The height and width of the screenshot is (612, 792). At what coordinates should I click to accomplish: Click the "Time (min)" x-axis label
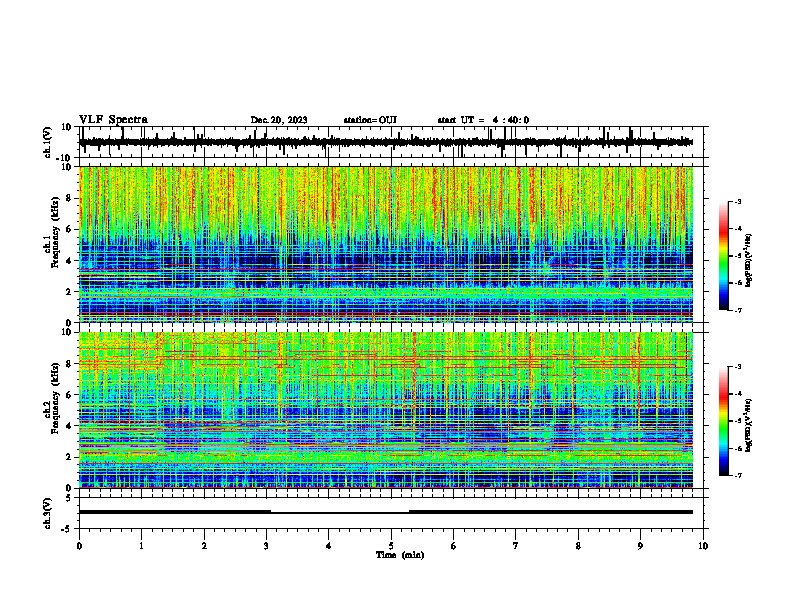[x=400, y=555]
